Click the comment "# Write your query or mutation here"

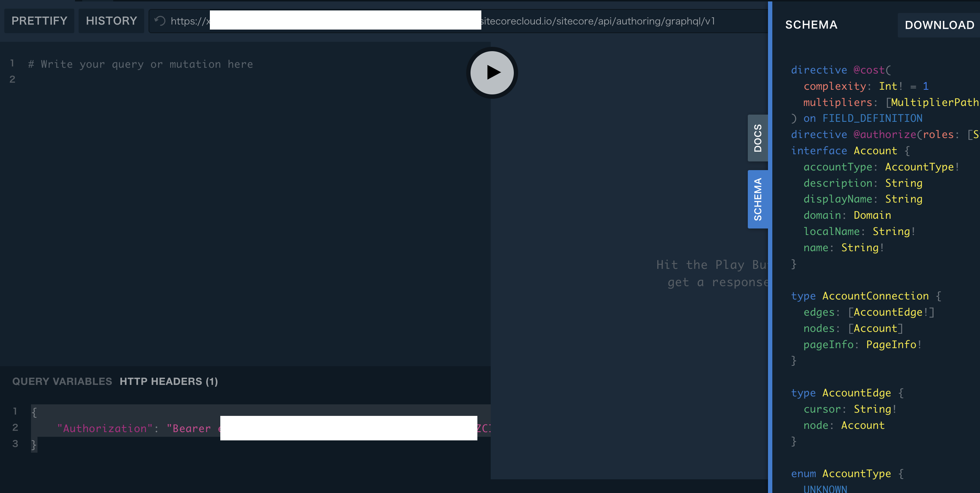click(x=140, y=64)
